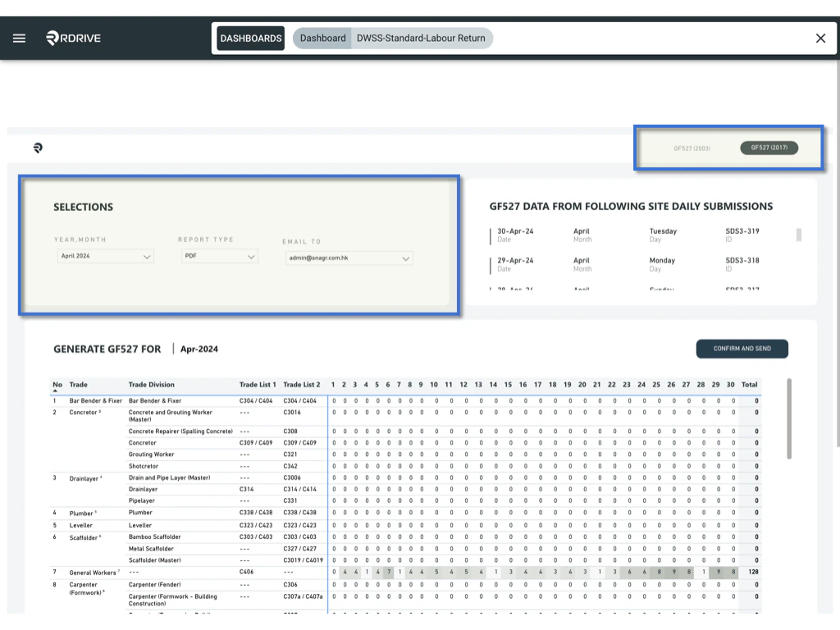The width and height of the screenshot is (840, 630).
Task: Select the Dashboard breadcrumb chip
Action: (x=322, y=38)
